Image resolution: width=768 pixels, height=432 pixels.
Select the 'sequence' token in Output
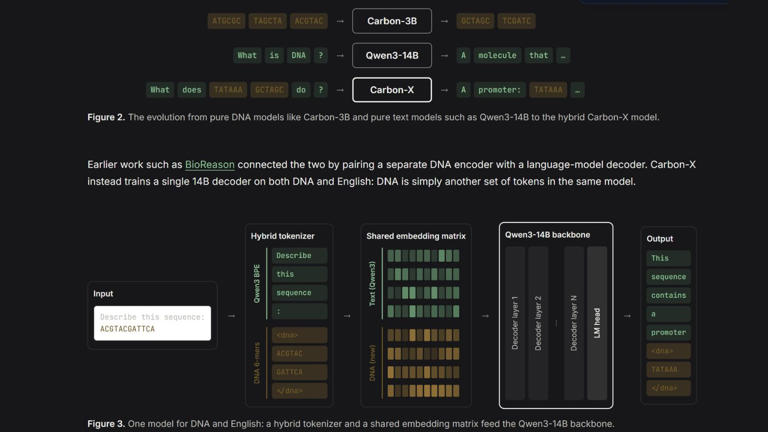coord(669,277)
